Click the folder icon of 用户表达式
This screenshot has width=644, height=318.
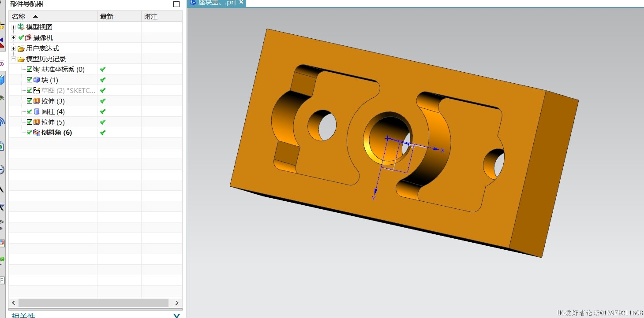[x=21, y=48]
